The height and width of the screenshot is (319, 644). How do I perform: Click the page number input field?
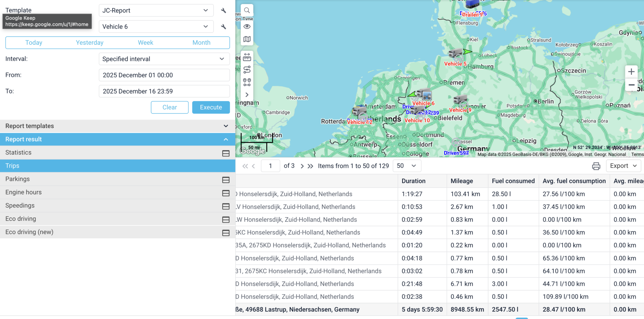[270, 166]
